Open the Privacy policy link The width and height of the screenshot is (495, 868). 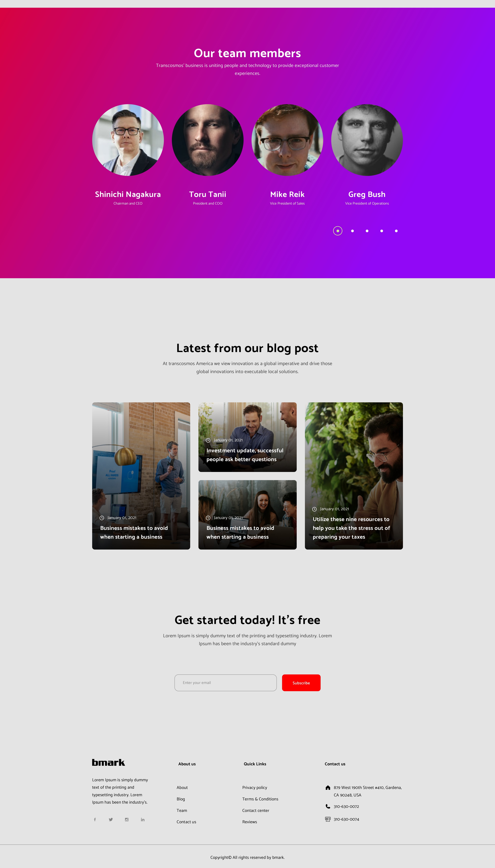(x=255, y=787)
